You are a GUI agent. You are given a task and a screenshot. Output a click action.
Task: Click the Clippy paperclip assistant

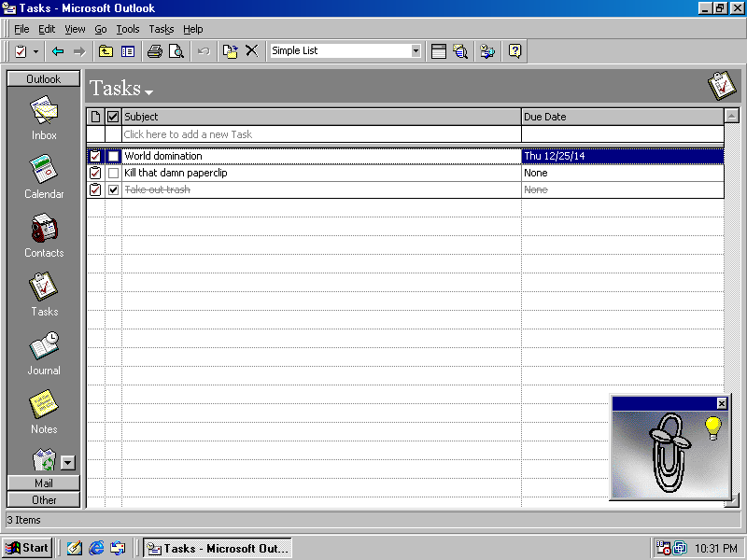click(x=669, y=453)
